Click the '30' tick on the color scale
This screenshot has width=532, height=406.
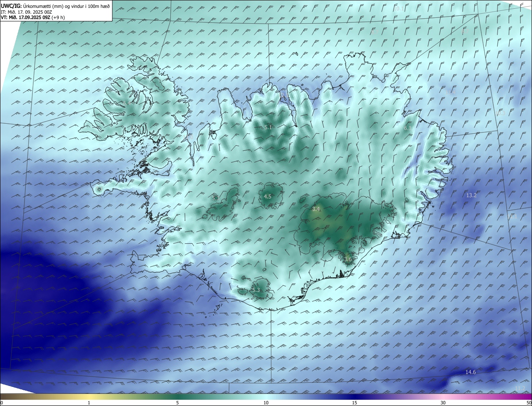[x=443, y=403]
